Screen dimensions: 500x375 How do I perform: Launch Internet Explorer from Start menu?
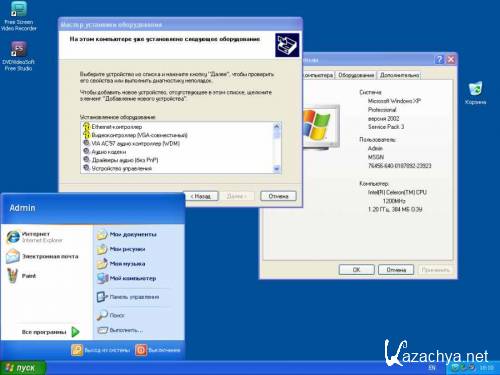(35, 237)
